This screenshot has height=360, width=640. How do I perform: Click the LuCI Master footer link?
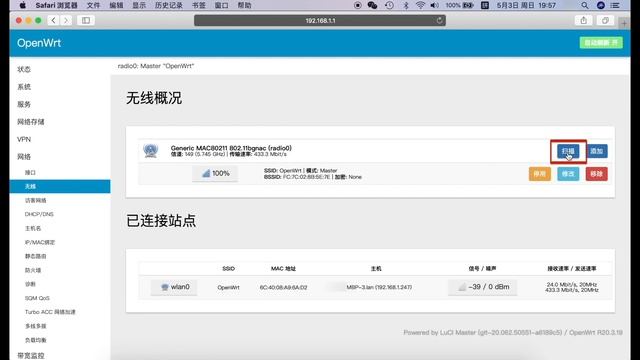coord(483,333)
